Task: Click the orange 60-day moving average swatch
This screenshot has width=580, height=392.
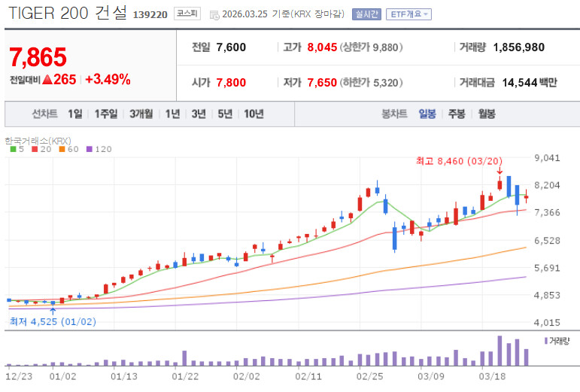Action: (62, 149)
